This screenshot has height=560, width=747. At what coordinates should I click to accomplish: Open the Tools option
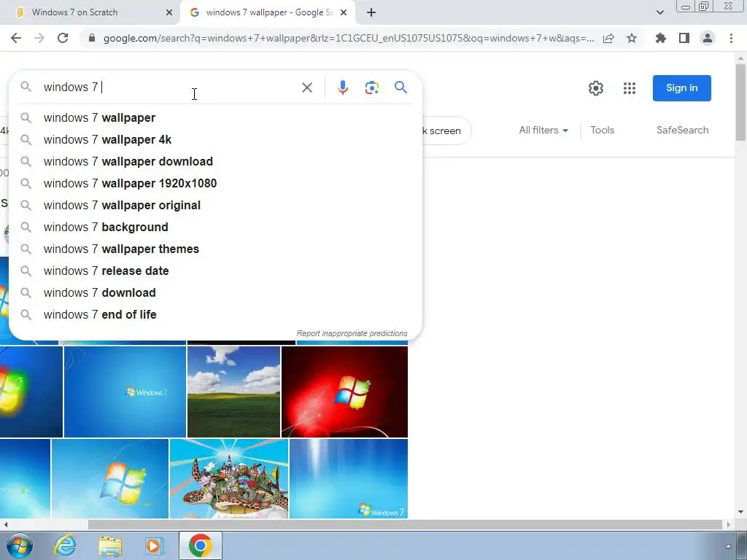[602, 130]
